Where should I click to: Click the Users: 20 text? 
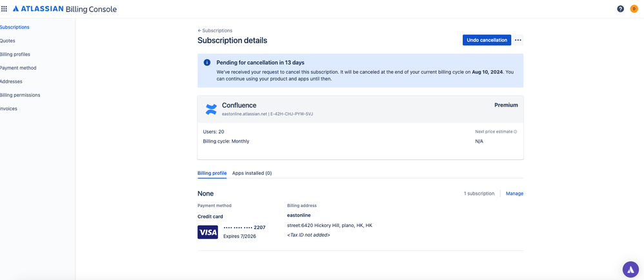[214, 132]
